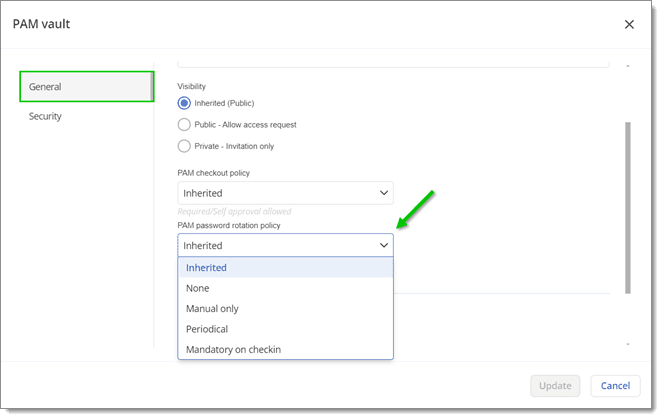The height and width of the screenshot is (419, 662).
Task: Choose Public - Allow access request
Action: pyautogui.click(x=184, y=124)
